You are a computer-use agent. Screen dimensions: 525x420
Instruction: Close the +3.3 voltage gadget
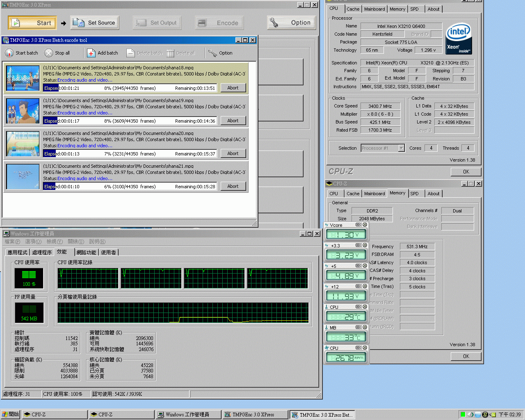coord(365,245)
